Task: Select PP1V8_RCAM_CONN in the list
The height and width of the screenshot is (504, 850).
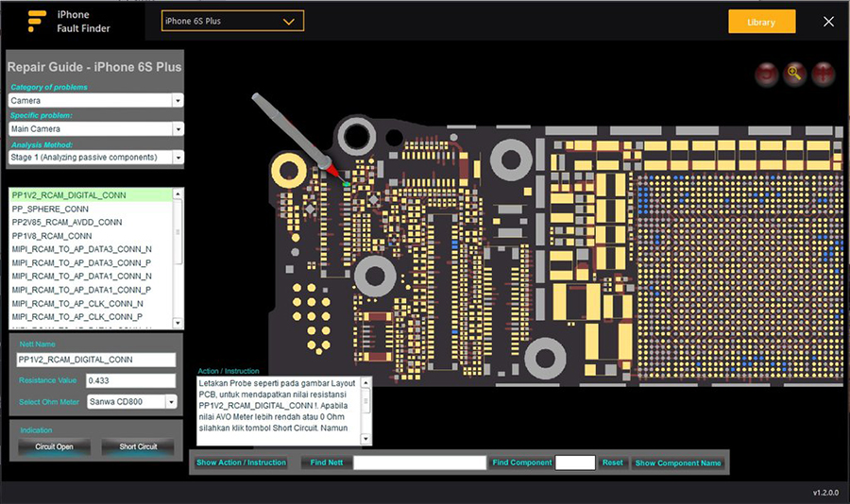Action: pos(91,236)
